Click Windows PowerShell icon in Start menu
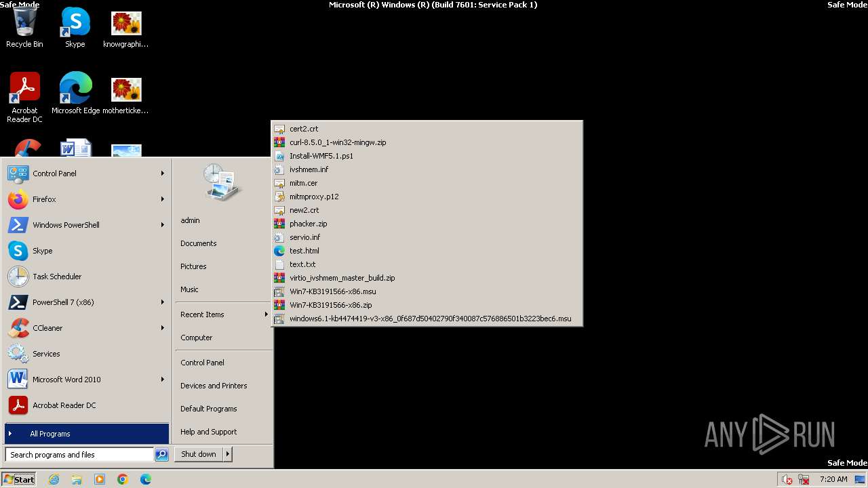The height and width of the screenshot is (488, 868). [18, 225]
